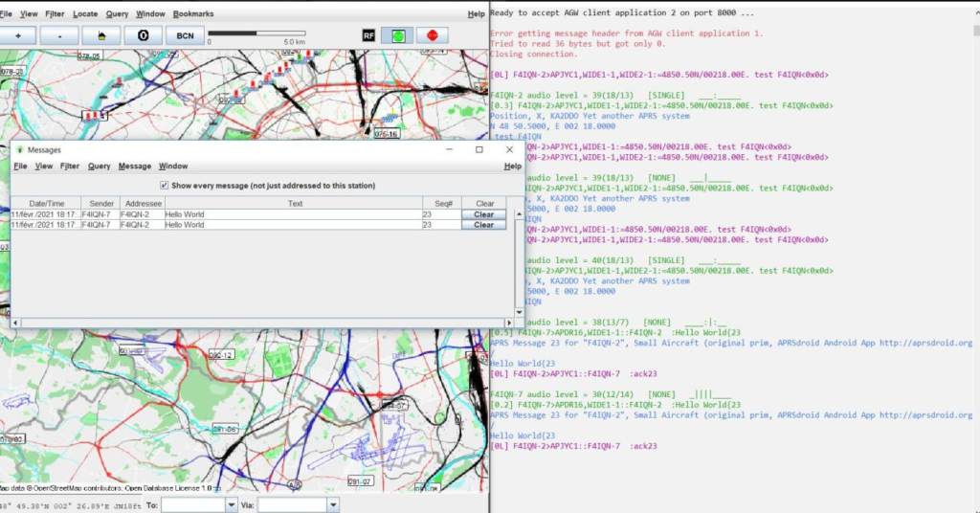Click the map distance scale bar
980x513 pixels.
(x=256, y=34)
